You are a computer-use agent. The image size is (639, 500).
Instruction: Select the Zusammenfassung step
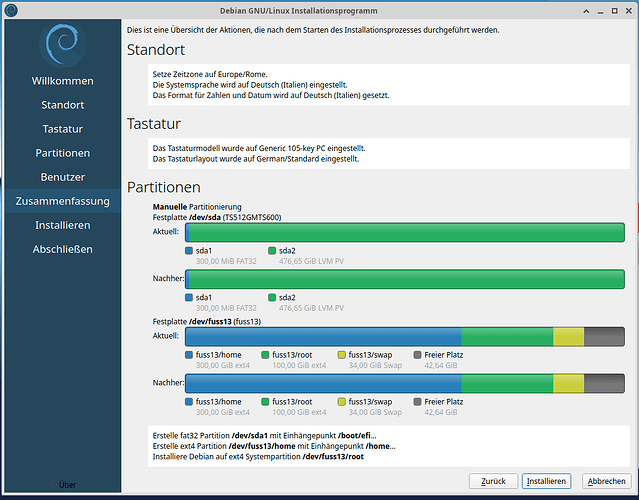coord(63,201)
